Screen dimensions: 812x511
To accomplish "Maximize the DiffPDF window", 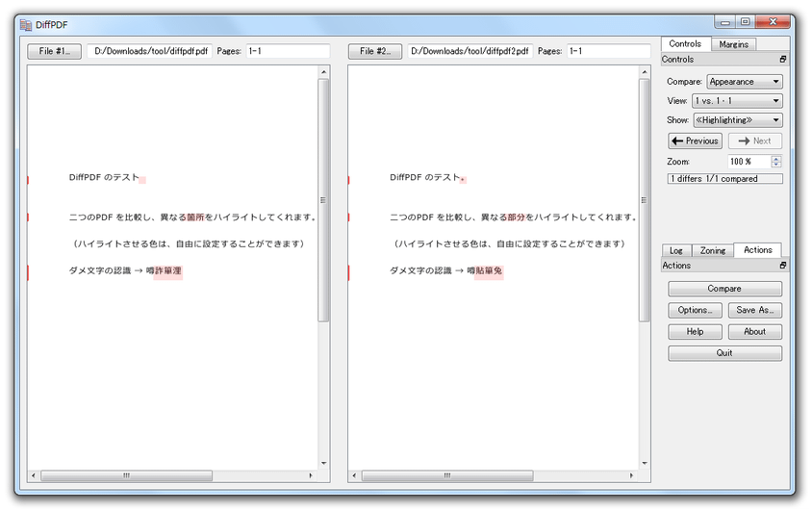I will coord(746,22).
